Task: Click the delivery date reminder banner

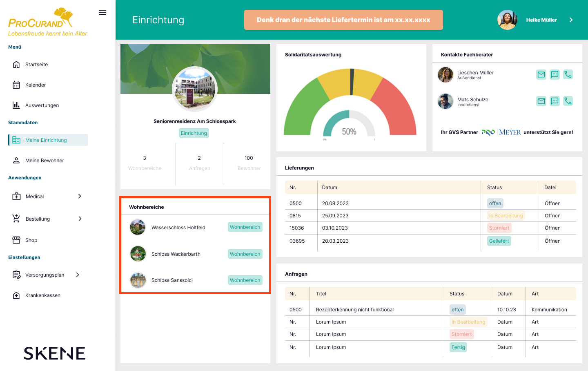Action: pyautogui.click(x=343, y=20)
